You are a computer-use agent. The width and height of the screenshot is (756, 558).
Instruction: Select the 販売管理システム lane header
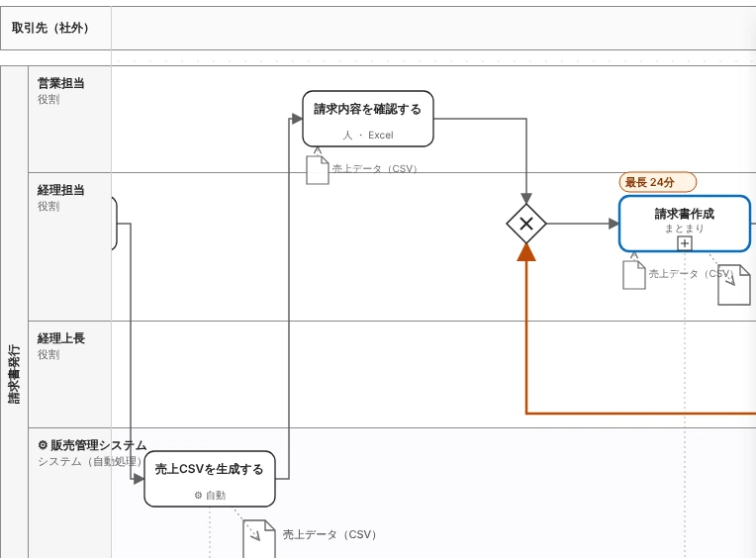pyautogui.click(x=70, y=493)
